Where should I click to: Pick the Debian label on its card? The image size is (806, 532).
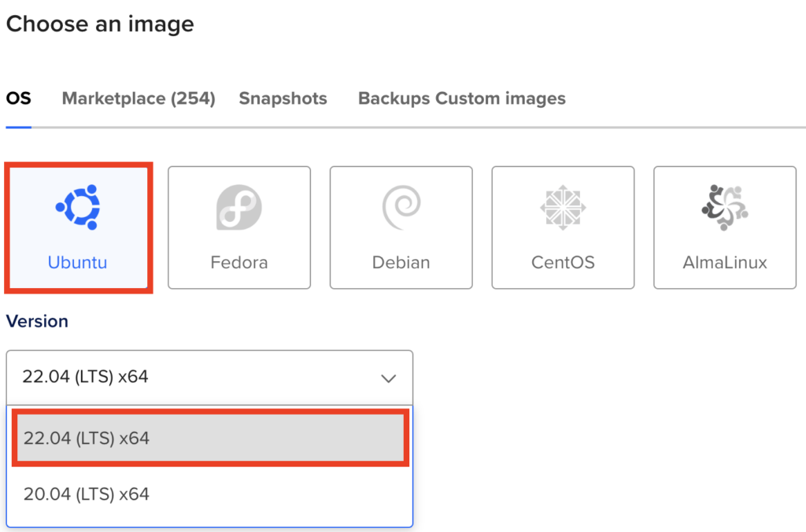tap(401, 262)
